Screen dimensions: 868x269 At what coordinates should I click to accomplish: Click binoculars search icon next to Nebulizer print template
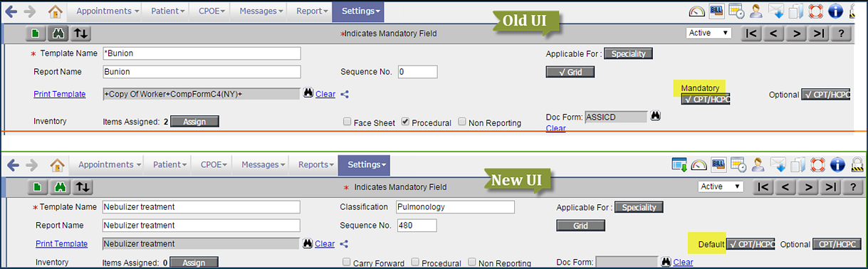pyautogui.click(x=308, y=243)
